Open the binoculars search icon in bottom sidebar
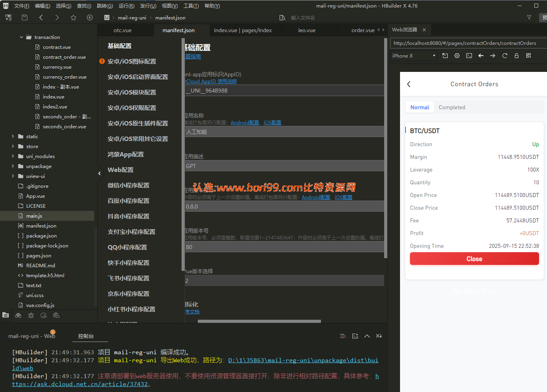Viewport: 547px width, 392px height. tap(18, 315)
